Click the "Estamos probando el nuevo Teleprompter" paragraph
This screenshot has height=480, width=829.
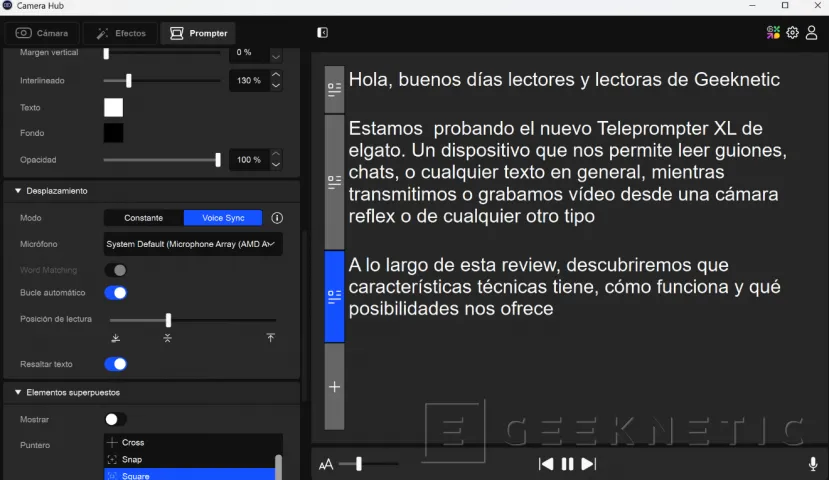[567, 172]
